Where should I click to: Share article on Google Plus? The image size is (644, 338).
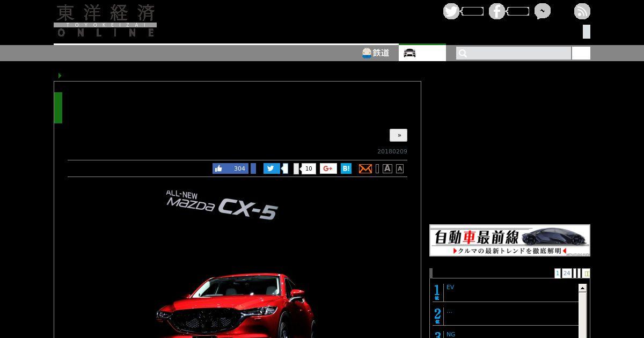click(328, 168)
